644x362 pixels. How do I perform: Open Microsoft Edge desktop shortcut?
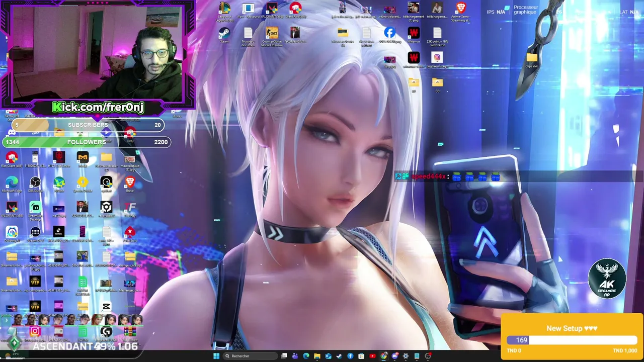coord(12,185)
